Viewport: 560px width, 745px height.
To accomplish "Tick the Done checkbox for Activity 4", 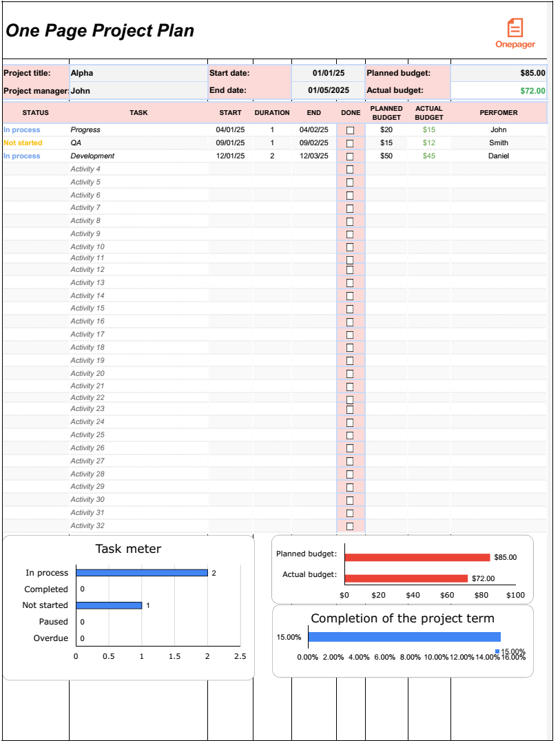I will click(x=350, y=169).
